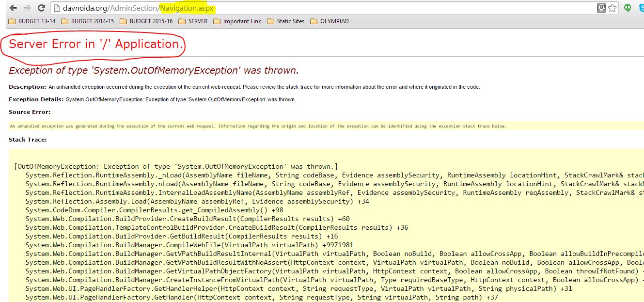Open the Hangouts extension icon
This screenshot has width=644, height=302.
pyautogui.click(x=628, y=8)
